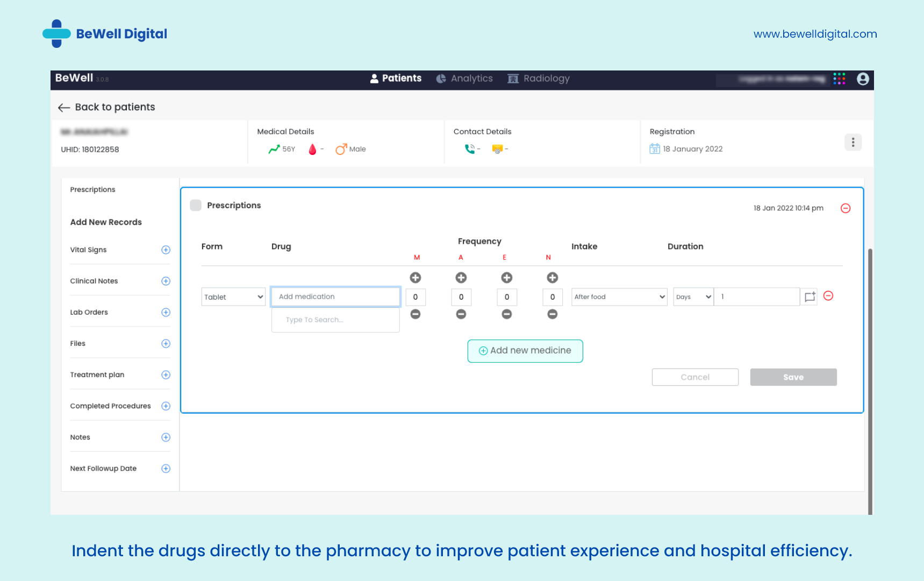Open the www.bewelldigital.com link
This screenshot has height=581, width=924.
(x=815, y=33)
